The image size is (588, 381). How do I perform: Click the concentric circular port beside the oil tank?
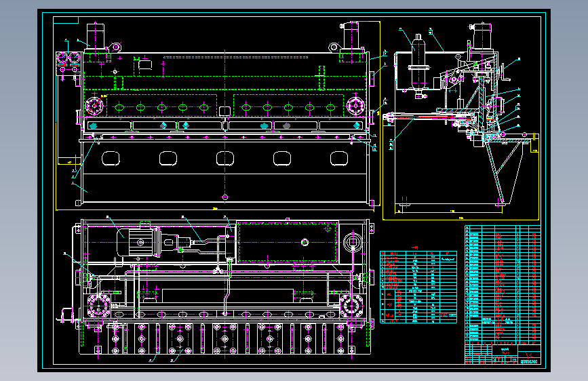pyautogui.click(x=353, y=242)
